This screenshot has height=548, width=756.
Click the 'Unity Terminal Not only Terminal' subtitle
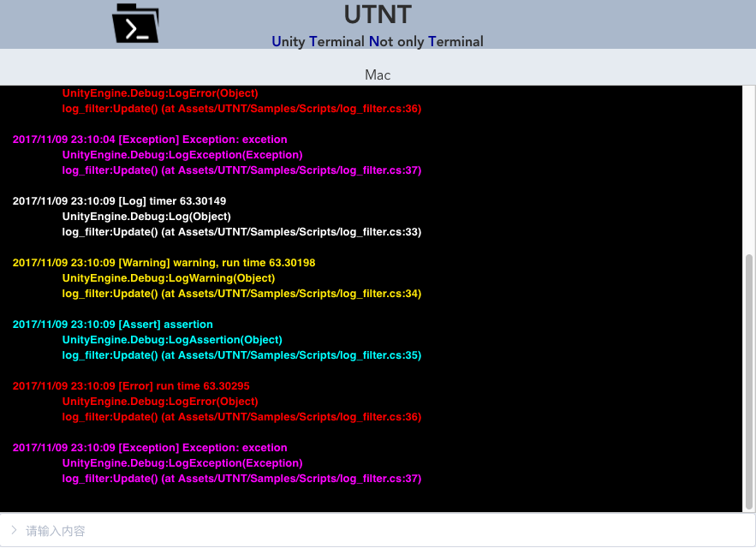coord(378,41)
